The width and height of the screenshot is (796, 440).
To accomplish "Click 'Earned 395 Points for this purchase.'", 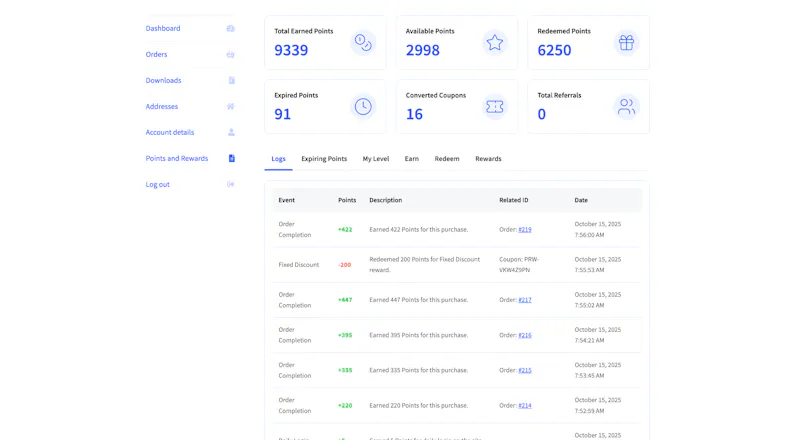I will click(419, 335).
